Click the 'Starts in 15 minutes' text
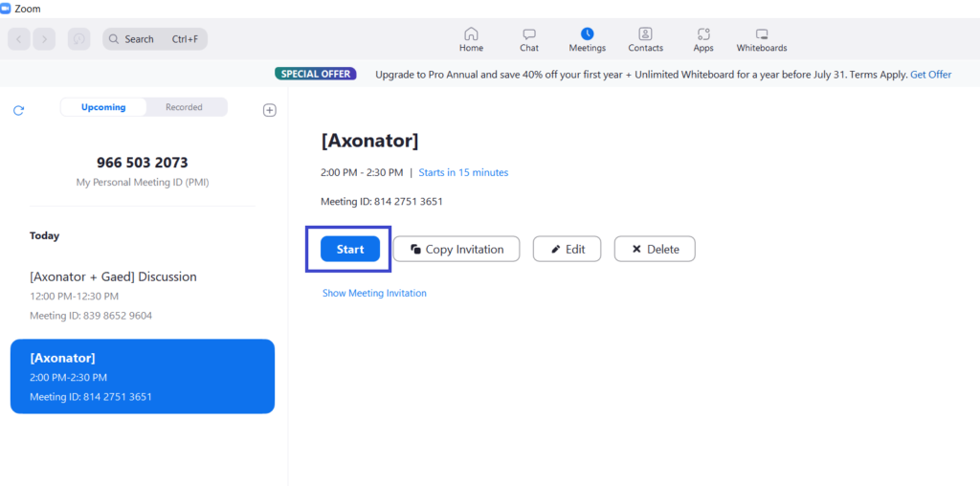The height and width of the screenshot is (486, 980). tap(463, 172)
